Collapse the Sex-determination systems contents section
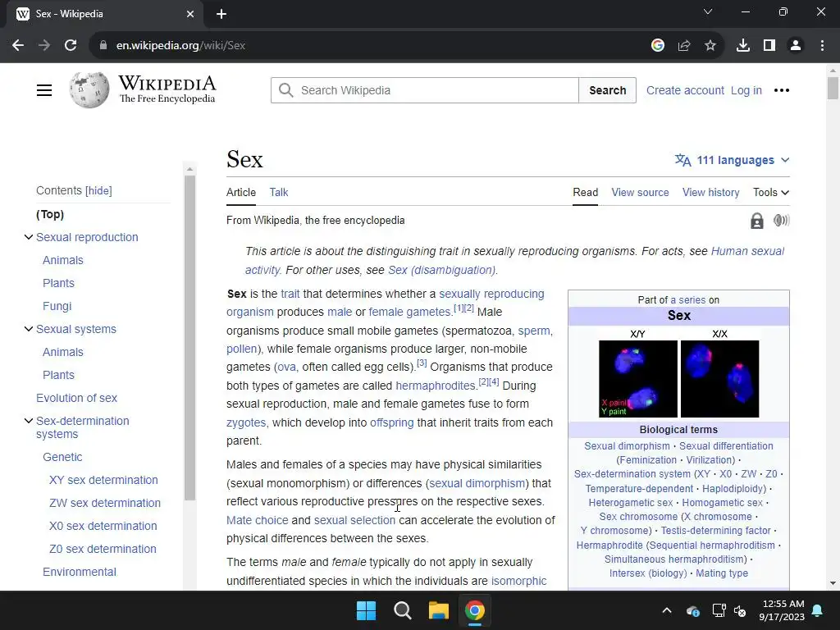The image size is (840, 630). (29, 421)
